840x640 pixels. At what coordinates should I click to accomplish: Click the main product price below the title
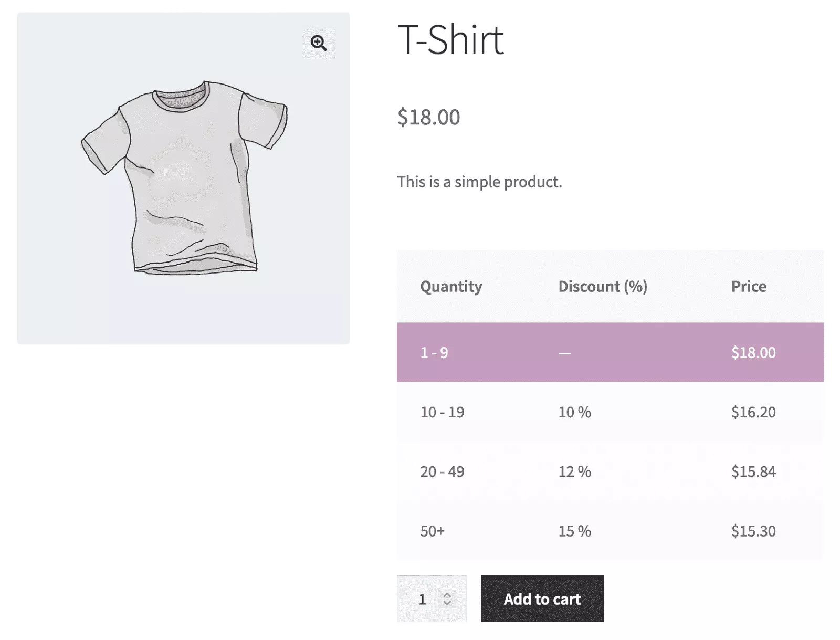[x=428, y=117]
